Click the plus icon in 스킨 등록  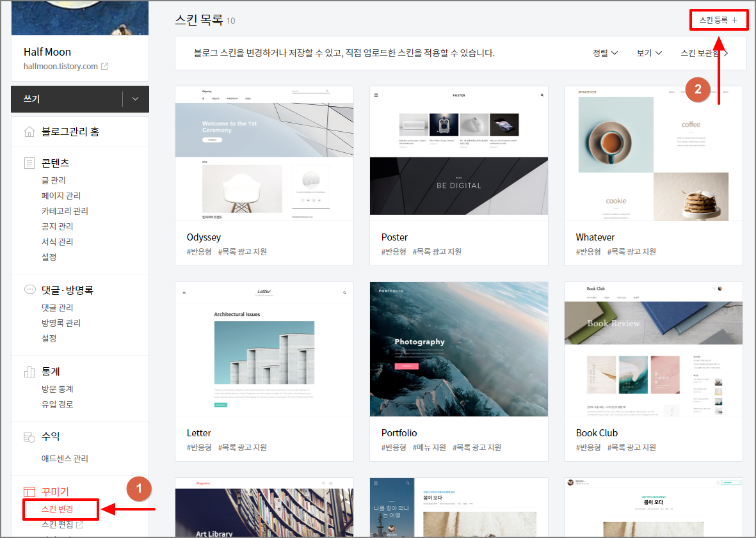tap(735, 20)
